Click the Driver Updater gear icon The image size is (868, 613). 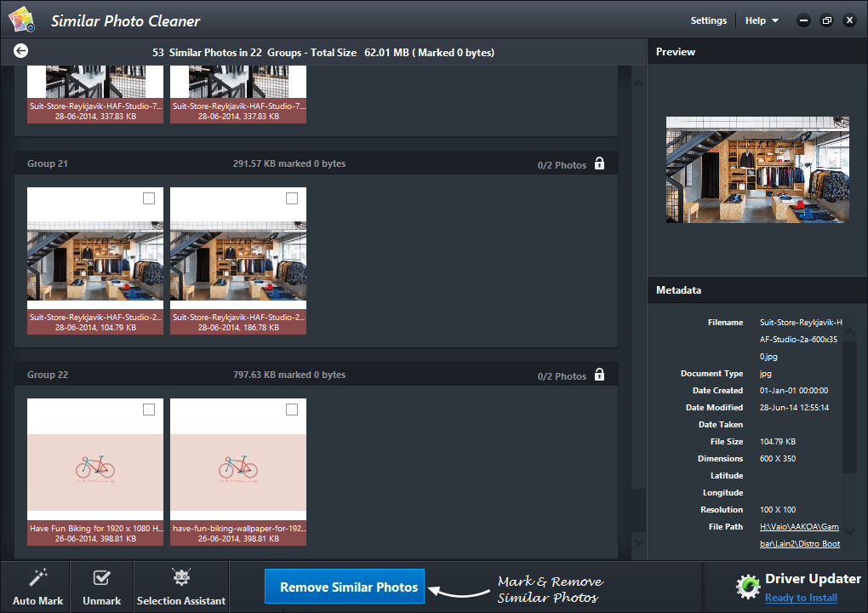pos(748,587)
